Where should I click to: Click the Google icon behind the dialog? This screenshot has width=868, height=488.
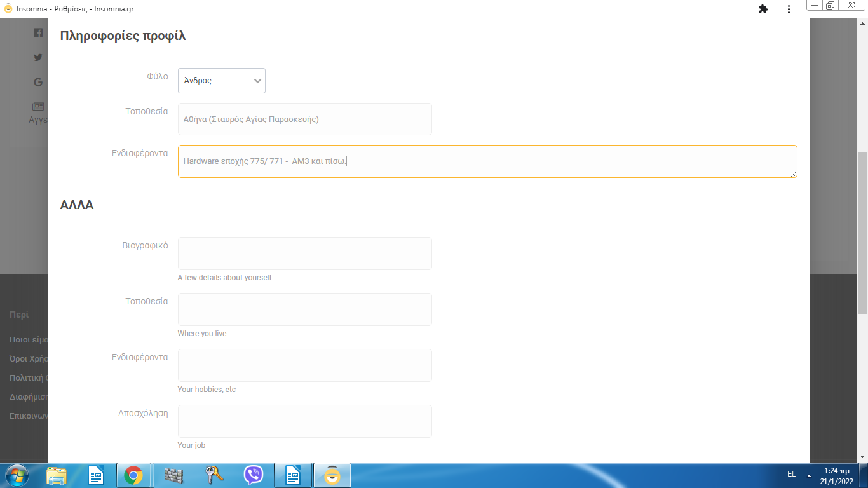pyautogui.click(x=38, y=82)
